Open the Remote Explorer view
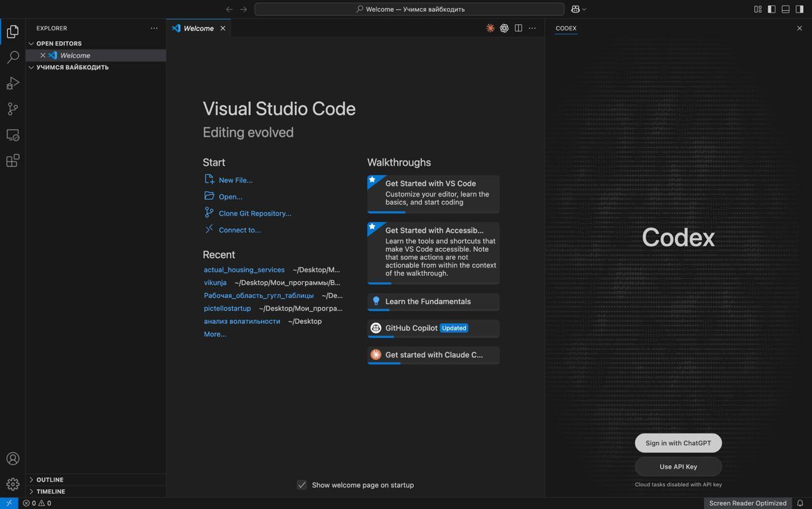812x509 pixels. tap(13, 135)
